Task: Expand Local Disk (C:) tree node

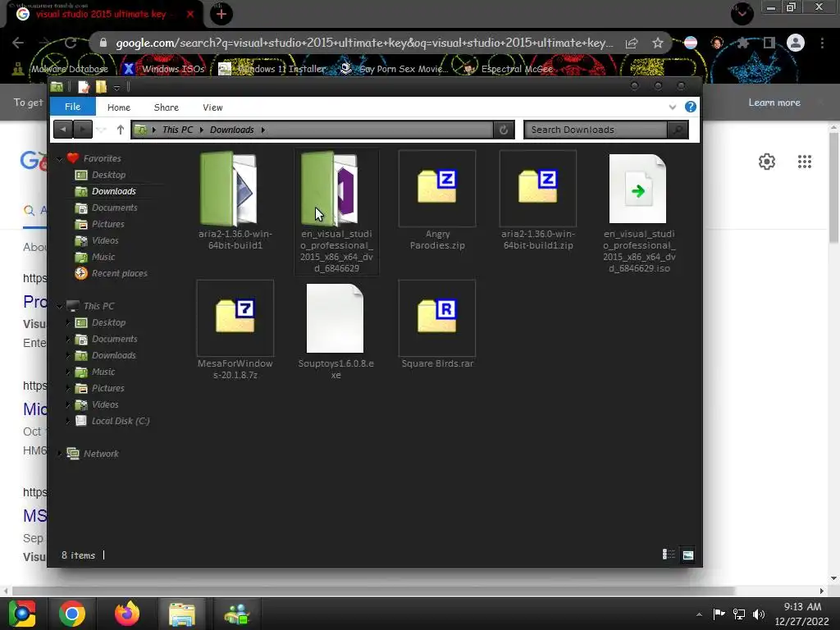Action: point(68,421)
